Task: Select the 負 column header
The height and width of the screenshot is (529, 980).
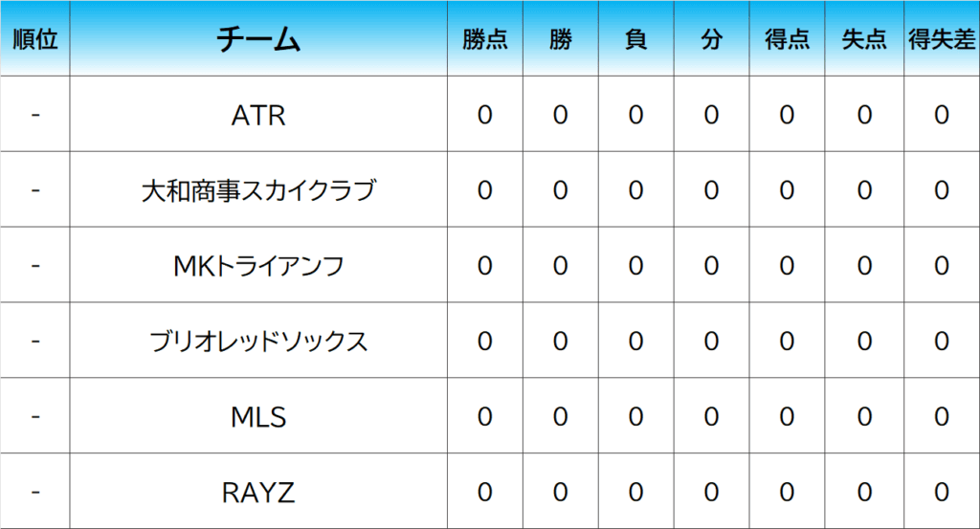Action: [635, 39]
